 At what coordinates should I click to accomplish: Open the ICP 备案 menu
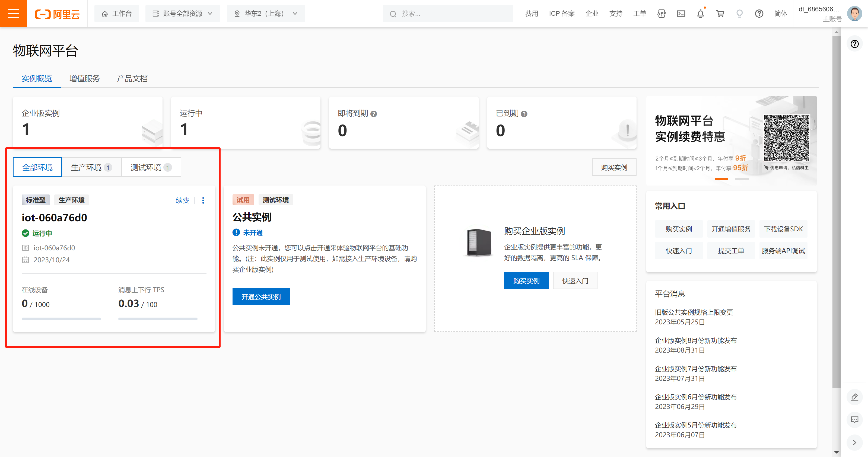[562, 14]
